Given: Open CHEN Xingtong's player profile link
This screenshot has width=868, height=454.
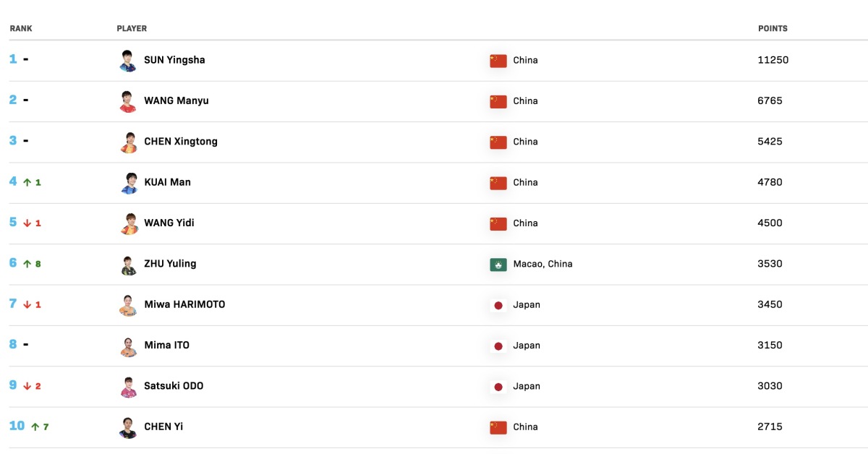Looking at the screenshot, I should [x=180, y=142].
